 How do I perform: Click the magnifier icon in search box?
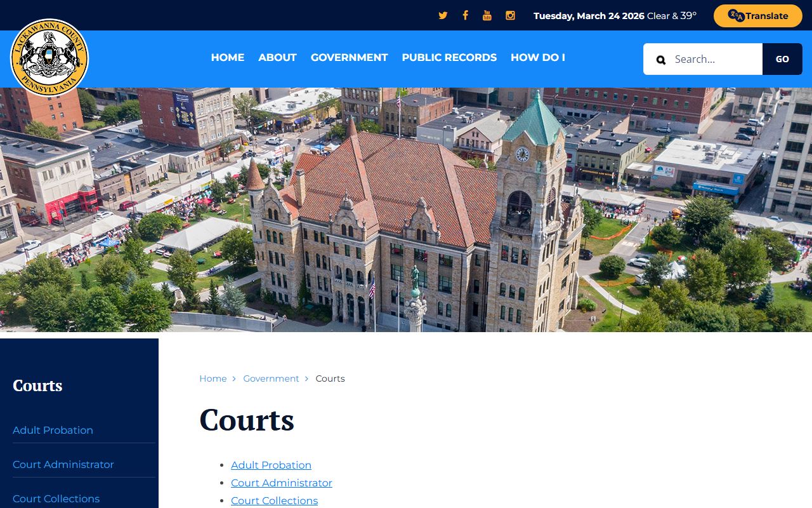660,60
